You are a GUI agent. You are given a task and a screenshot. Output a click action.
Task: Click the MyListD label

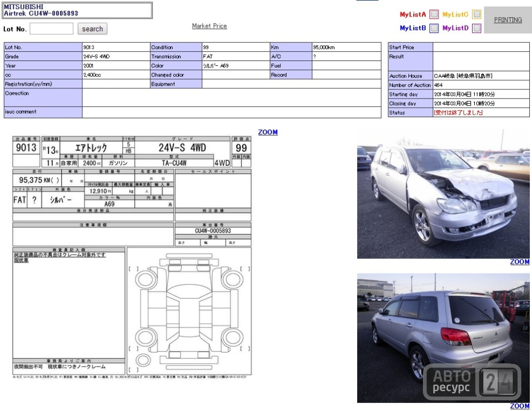point(456,28)
